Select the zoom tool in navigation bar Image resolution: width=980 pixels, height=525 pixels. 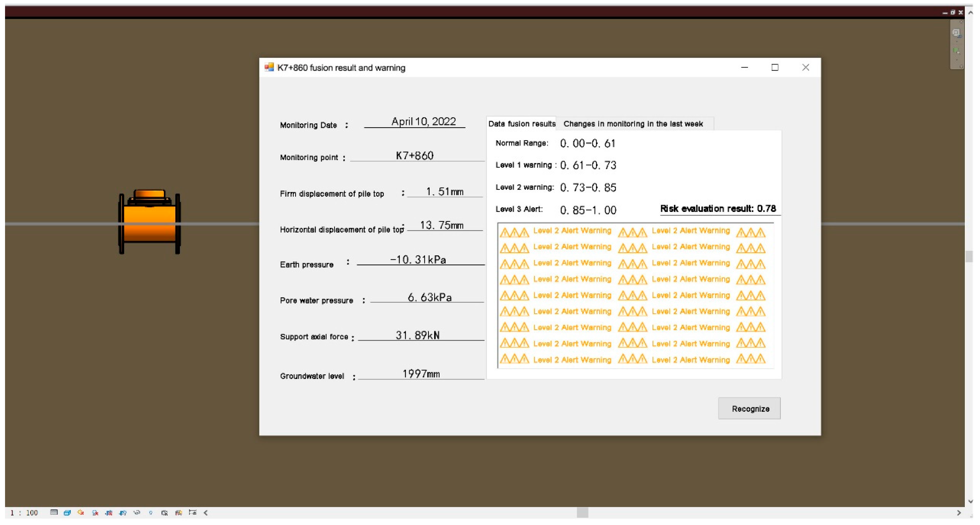[x=957, y=51]
